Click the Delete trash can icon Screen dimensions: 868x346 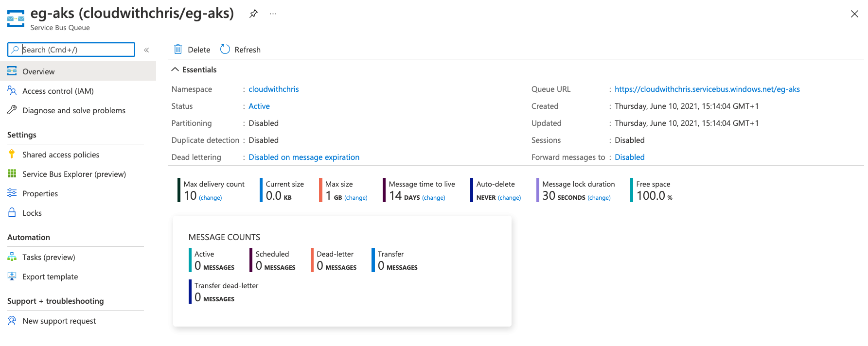click(178, 50)
